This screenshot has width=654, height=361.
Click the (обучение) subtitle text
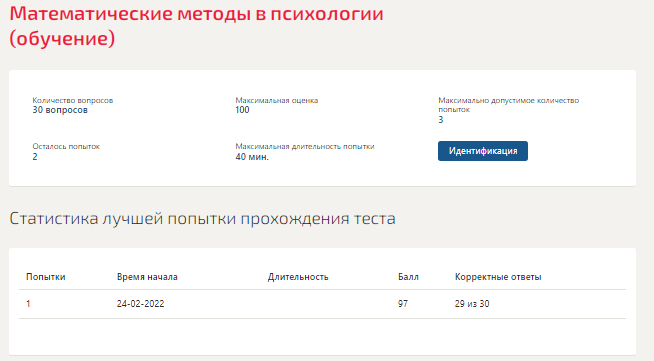click(62, 38)
